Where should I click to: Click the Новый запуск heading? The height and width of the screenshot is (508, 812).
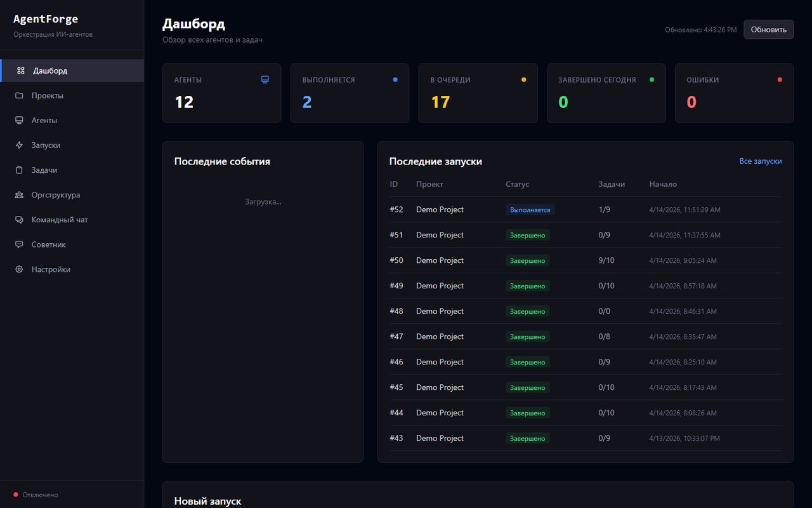click(207, 502)
